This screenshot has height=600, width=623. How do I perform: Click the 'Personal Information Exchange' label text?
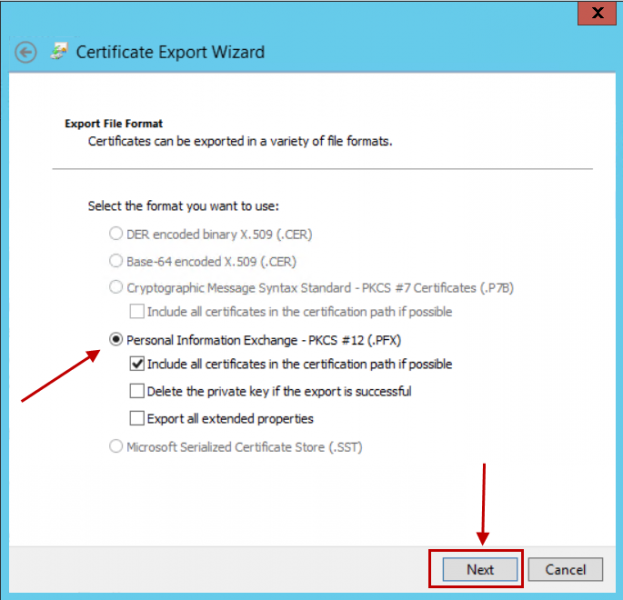(264, 340)
